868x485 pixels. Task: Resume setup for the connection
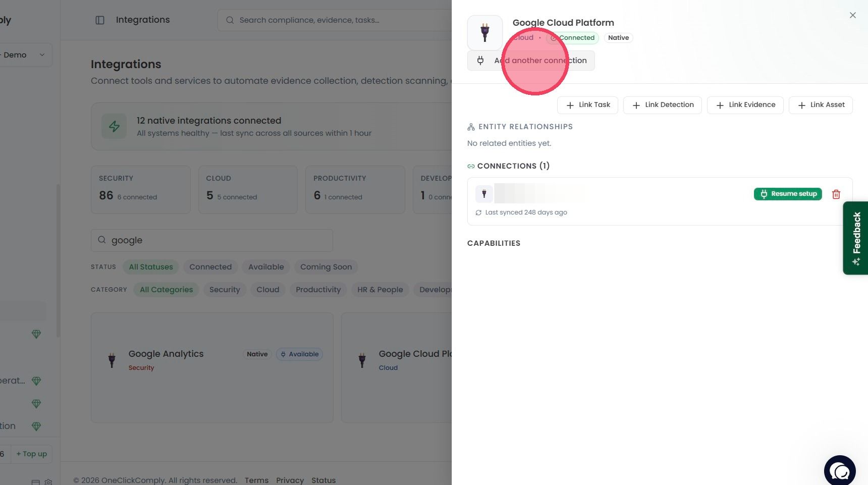tap(788, 194)
